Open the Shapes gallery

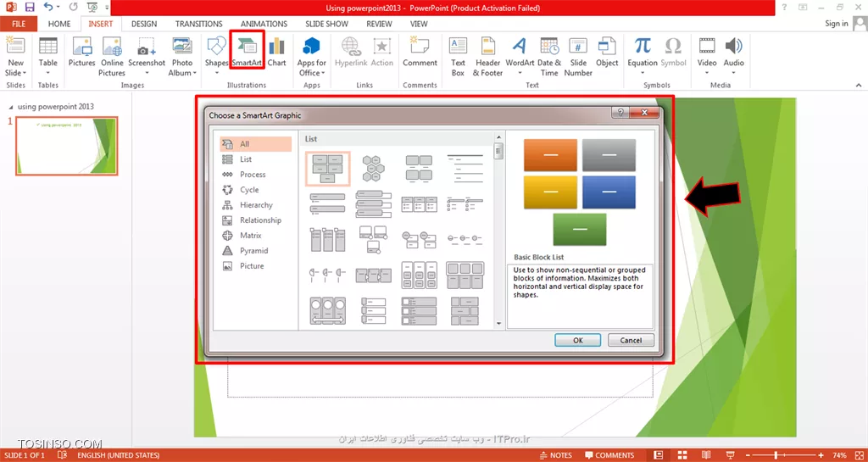tap(216, 57)
